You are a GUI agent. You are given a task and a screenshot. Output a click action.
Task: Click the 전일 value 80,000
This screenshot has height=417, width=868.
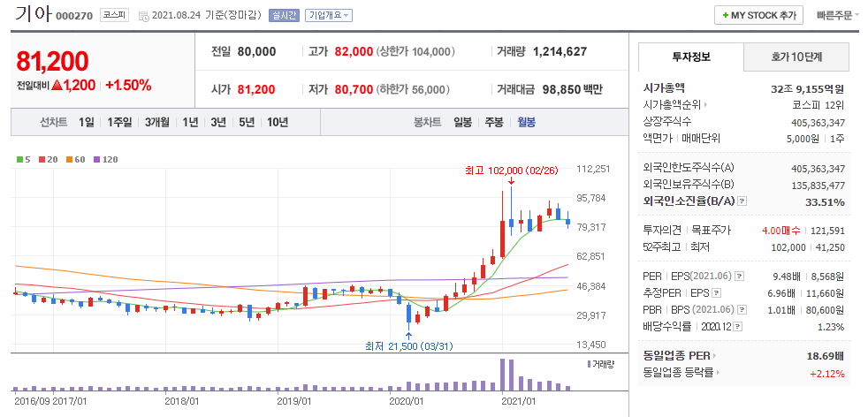[x=257, y=52]
